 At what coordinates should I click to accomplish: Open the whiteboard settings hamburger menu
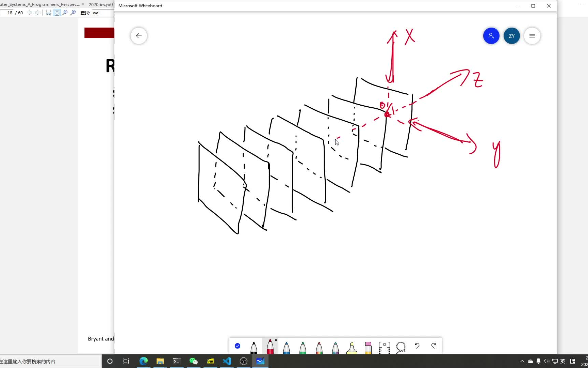532,36
